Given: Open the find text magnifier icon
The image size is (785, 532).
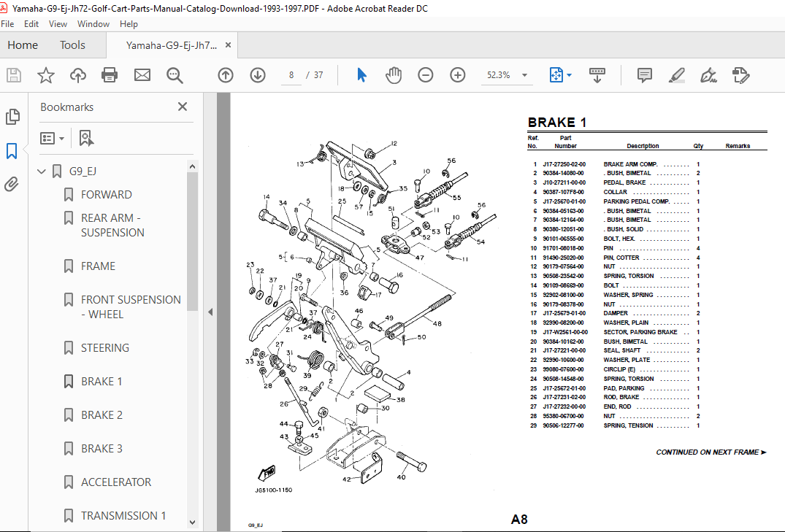Looking at the screenshot, I should (175, 75).
